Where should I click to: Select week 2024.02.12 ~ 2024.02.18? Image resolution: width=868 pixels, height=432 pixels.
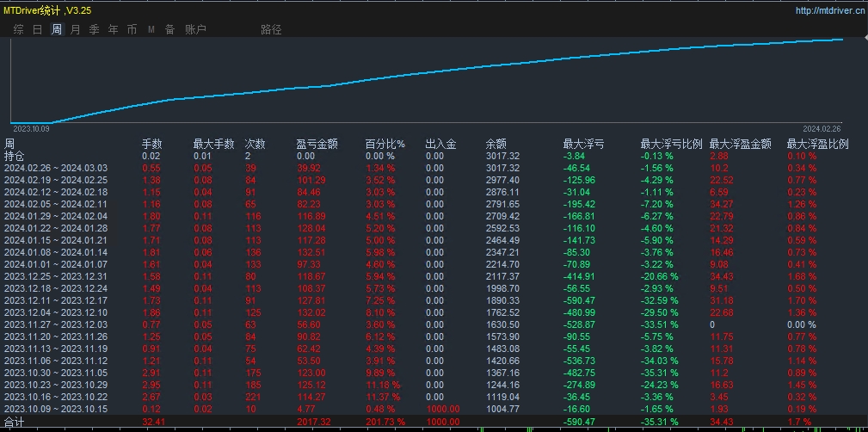[x=56, y=192]
